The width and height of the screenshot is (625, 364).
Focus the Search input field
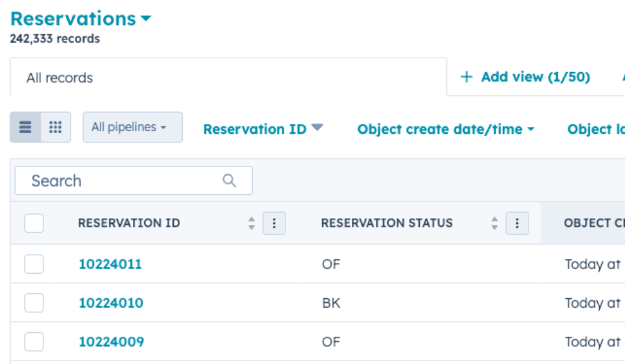pos(134,181)
